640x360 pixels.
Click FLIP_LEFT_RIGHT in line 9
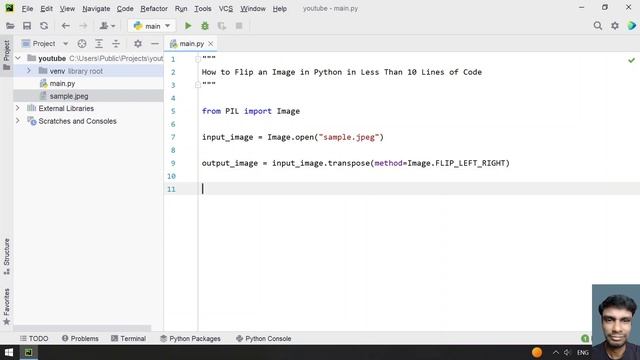coord(471,163)
